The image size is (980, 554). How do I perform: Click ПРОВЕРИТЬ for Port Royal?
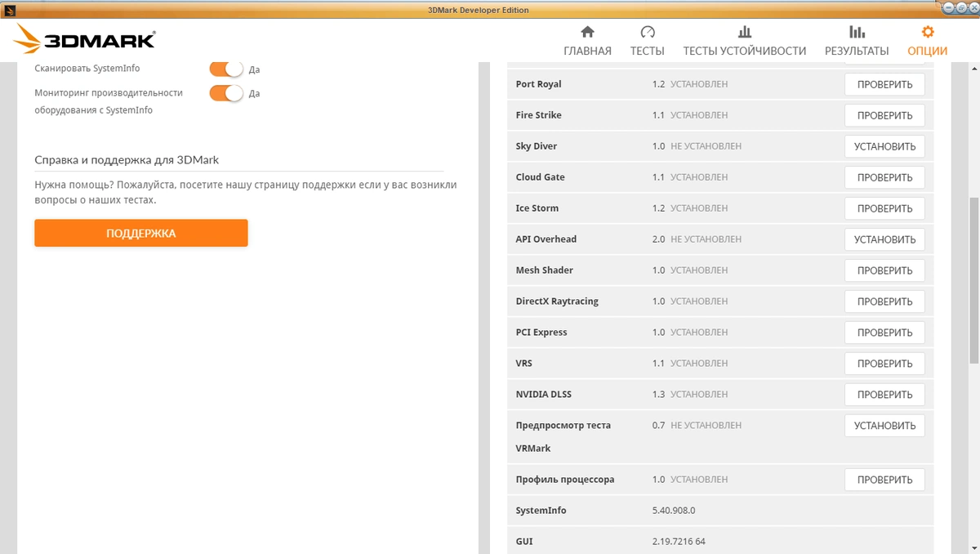[884, 84]
